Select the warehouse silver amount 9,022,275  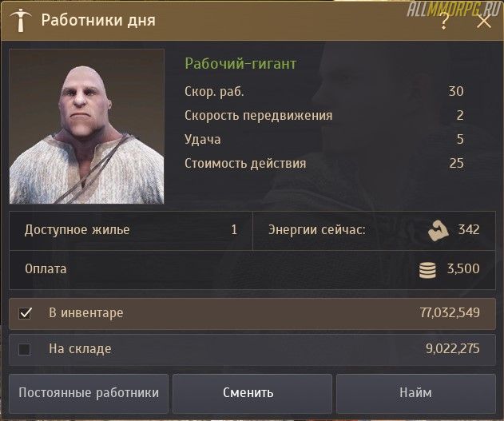(x=453, y=348)
